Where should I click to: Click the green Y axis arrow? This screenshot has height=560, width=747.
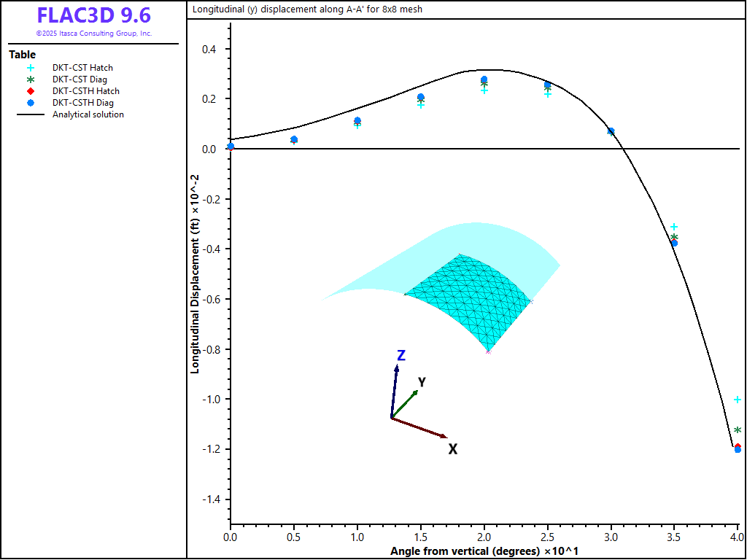click(x=406, y=403)
